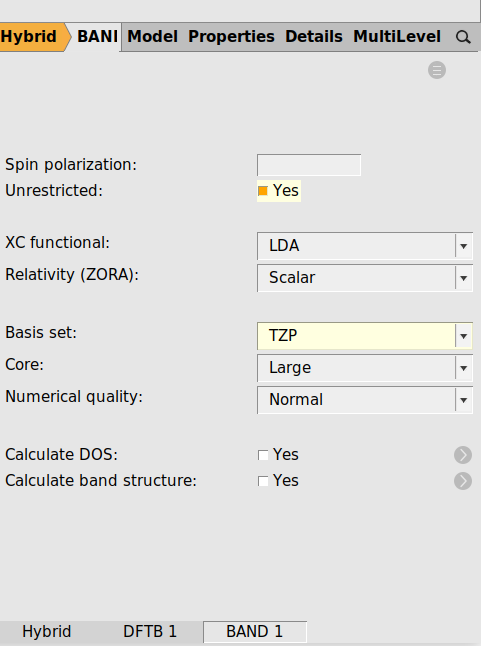Viewport: 481px width, 646px height.
Task: Enable Calculate DOS checkbox
Action: point(263,455)
